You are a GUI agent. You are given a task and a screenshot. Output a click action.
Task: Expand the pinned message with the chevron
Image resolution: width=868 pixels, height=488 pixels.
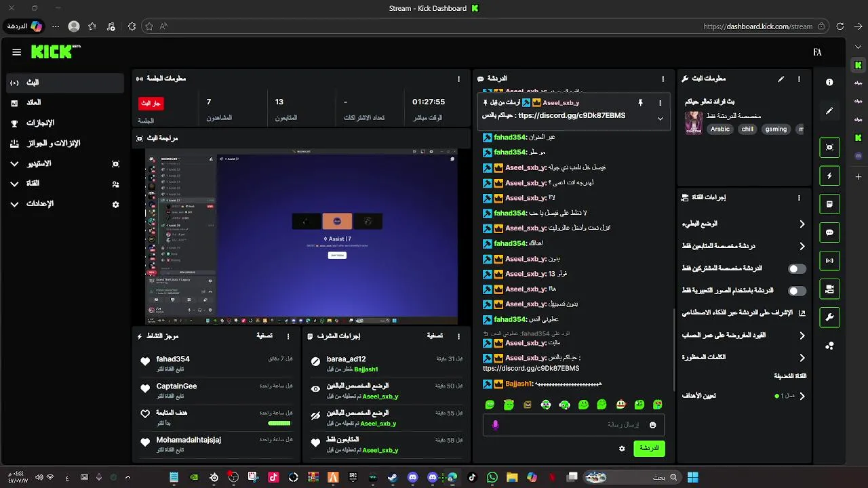[x=660, y=119]
